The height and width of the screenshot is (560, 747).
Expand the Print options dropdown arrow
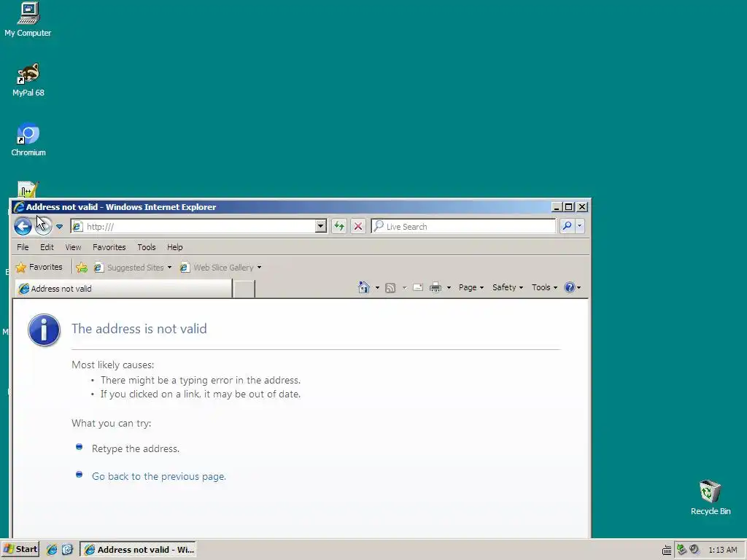pyautogui.click(x=449, y=287)
